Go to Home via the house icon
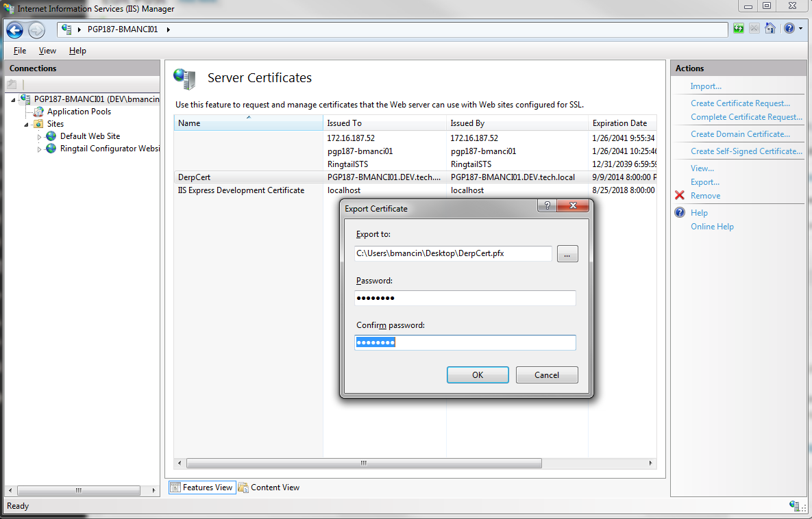The width and height of the screenshot is (812, 519). (770, 29)
